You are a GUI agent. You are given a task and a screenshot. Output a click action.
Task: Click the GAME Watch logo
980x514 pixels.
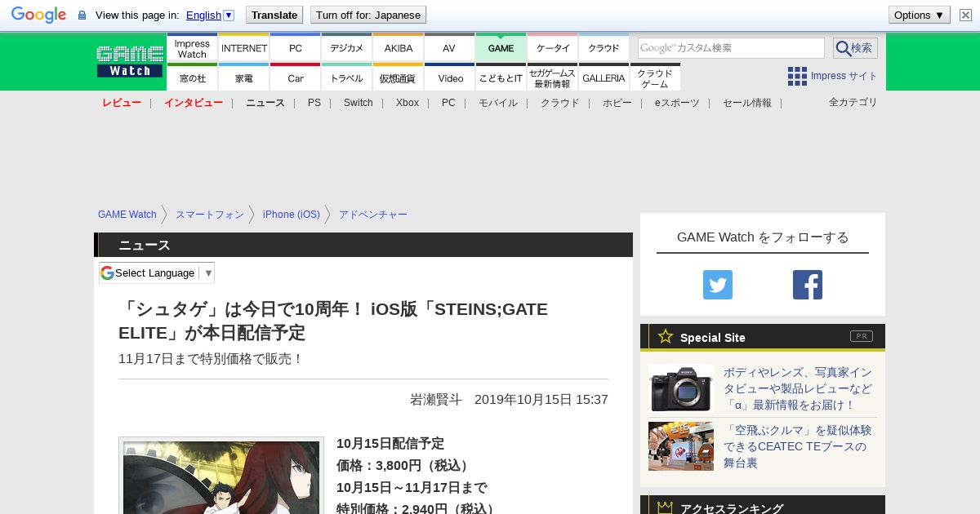click(x=130, y=61)
